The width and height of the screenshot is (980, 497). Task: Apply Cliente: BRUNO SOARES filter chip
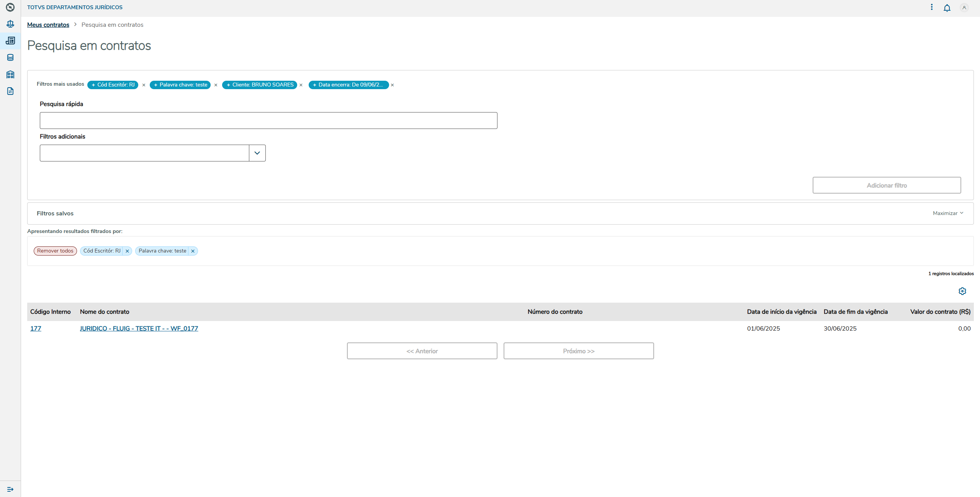[260, 85]
